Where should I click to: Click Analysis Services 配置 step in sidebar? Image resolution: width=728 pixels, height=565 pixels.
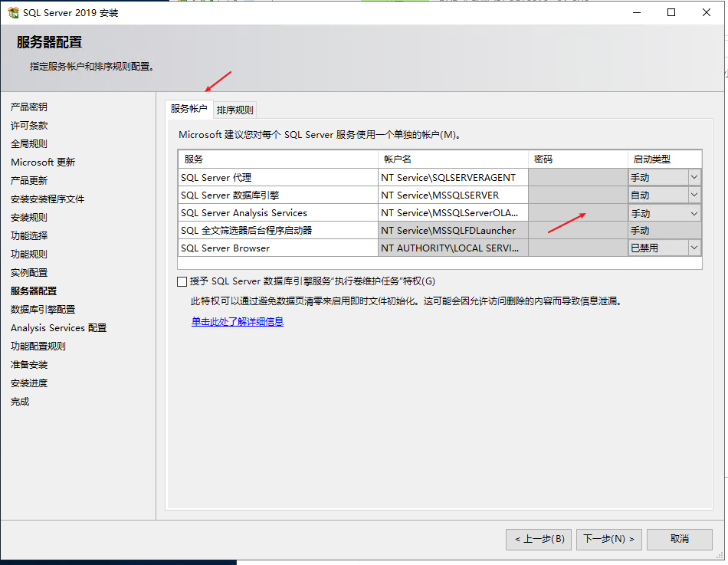pos(58,328)
